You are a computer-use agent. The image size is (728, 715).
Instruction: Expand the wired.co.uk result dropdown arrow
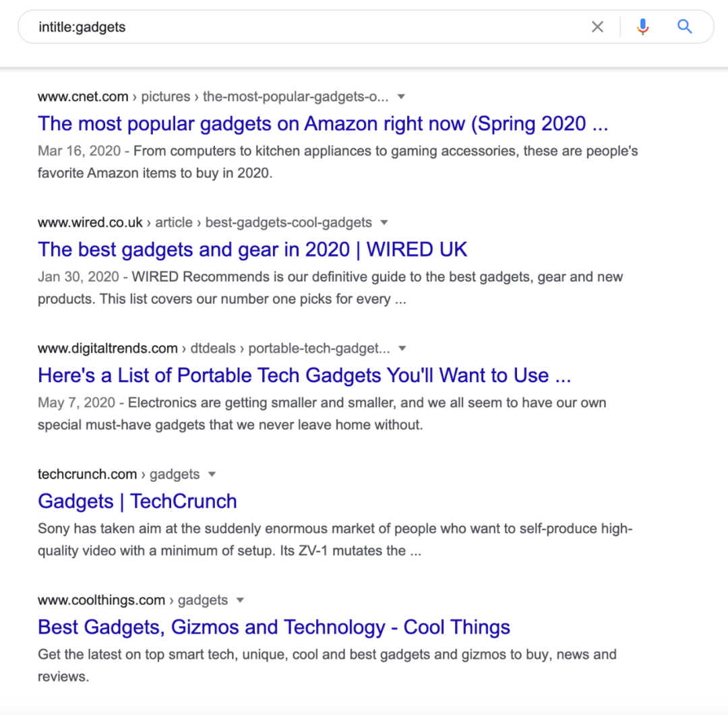point(384,222)
